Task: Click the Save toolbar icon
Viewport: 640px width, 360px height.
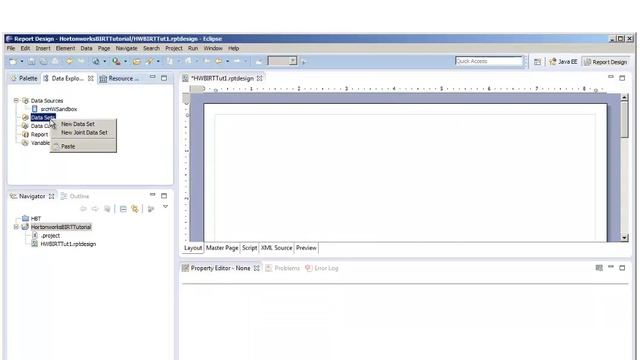Action: 31,62
